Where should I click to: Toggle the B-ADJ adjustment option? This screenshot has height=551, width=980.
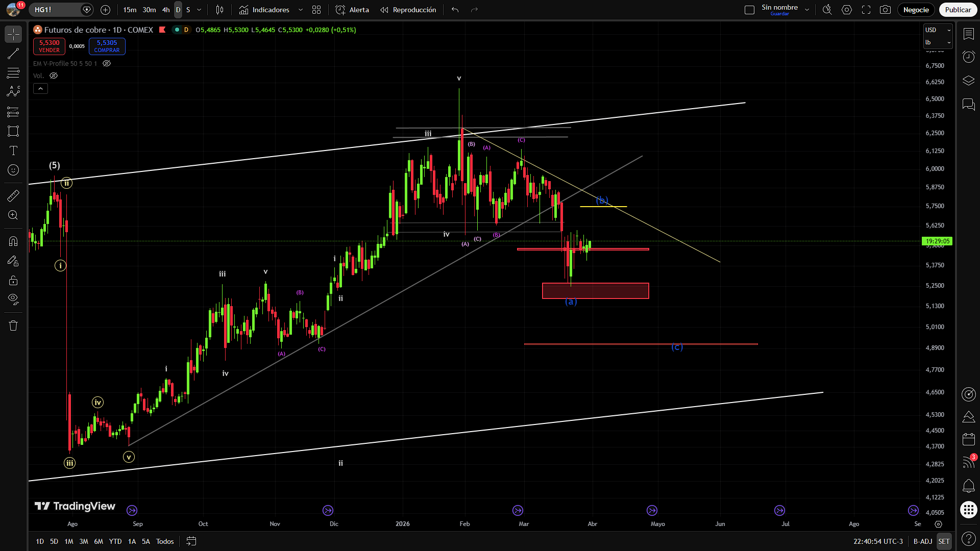pyautogui.click(x=922, y=541)
